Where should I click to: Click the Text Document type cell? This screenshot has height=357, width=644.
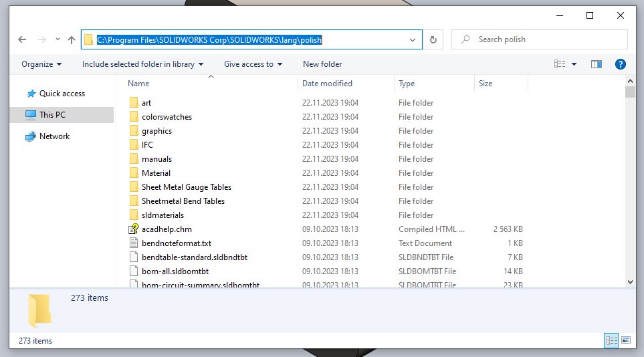coord(425,243)
